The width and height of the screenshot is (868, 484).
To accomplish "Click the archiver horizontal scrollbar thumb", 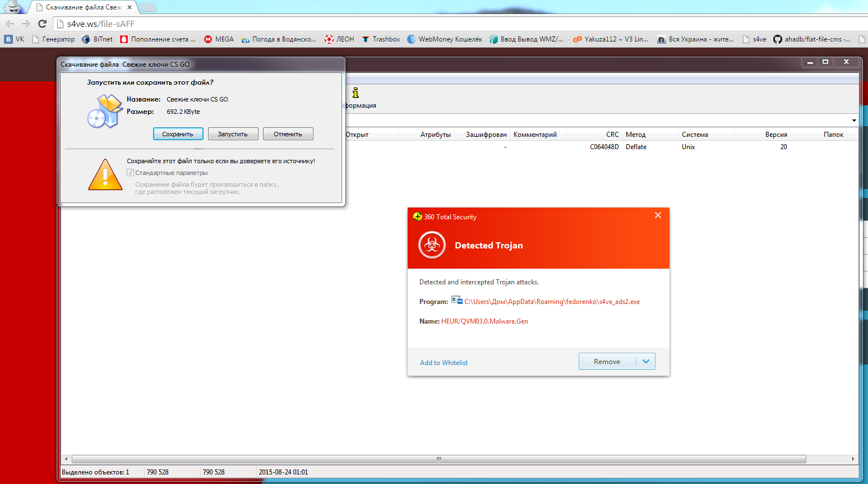I will 439,459.
